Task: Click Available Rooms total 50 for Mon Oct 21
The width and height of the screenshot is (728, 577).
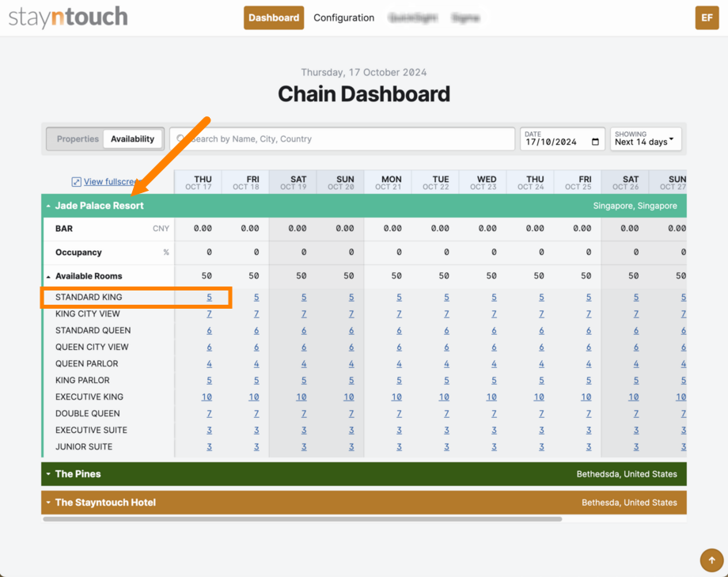Action: (396, 276)
